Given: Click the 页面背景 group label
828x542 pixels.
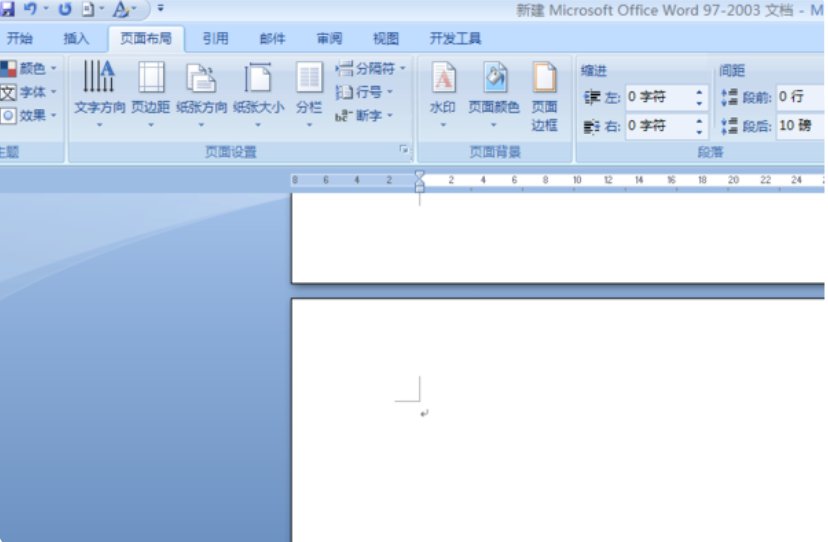Looking at the screenshot, I should pos(495,152).
